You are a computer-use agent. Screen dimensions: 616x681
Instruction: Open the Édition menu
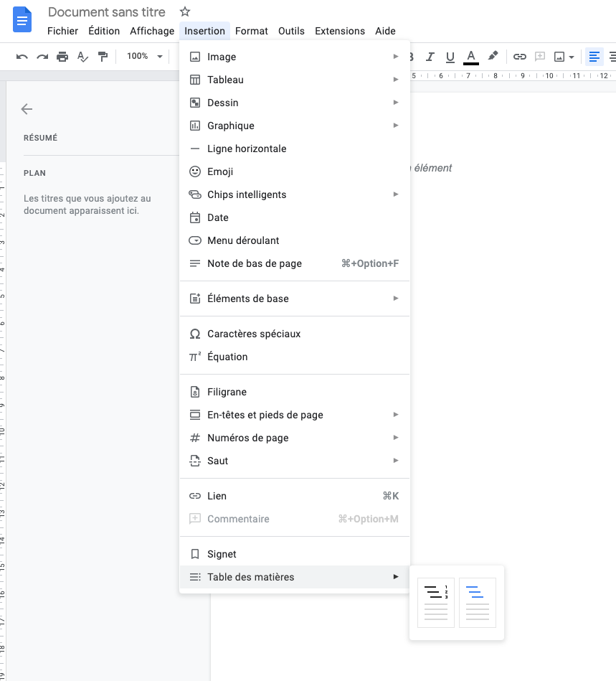(104, 31)
